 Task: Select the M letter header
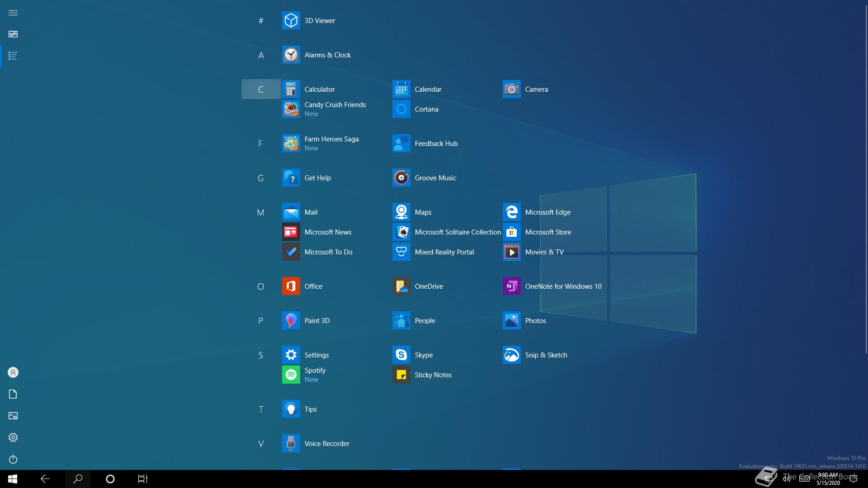(x=261, y=212)
